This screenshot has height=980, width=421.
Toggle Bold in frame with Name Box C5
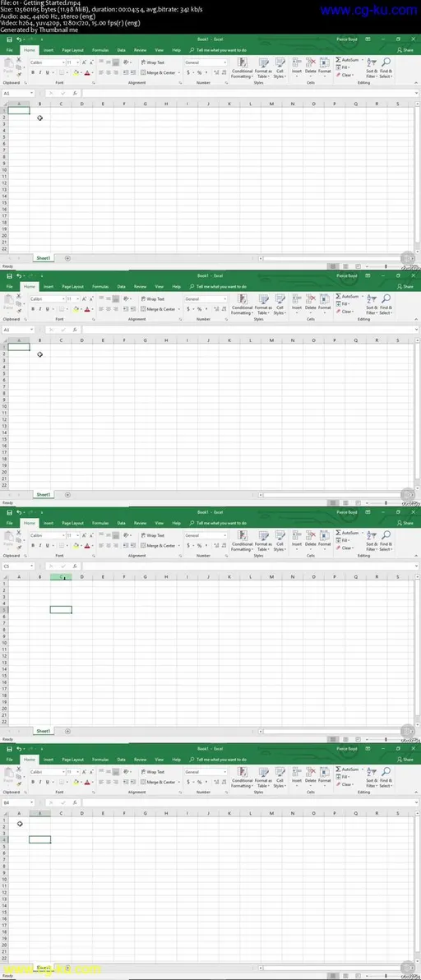pyautogui.click(x=33, y=546)
